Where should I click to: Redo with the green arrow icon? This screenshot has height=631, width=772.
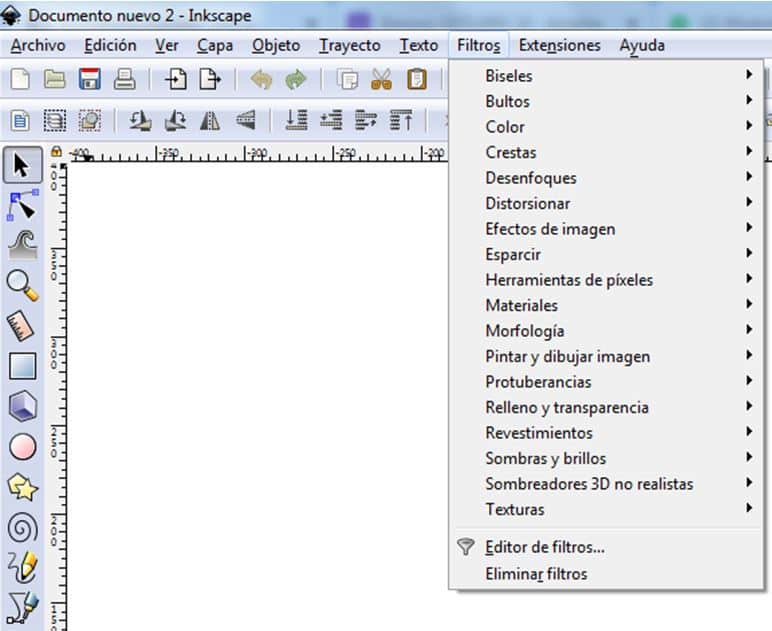(x=295, y=79)
